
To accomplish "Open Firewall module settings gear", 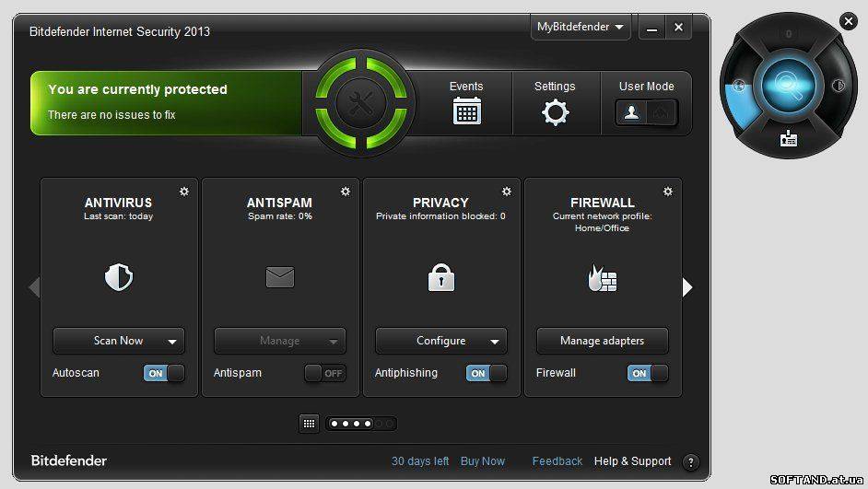I will 668,192.
